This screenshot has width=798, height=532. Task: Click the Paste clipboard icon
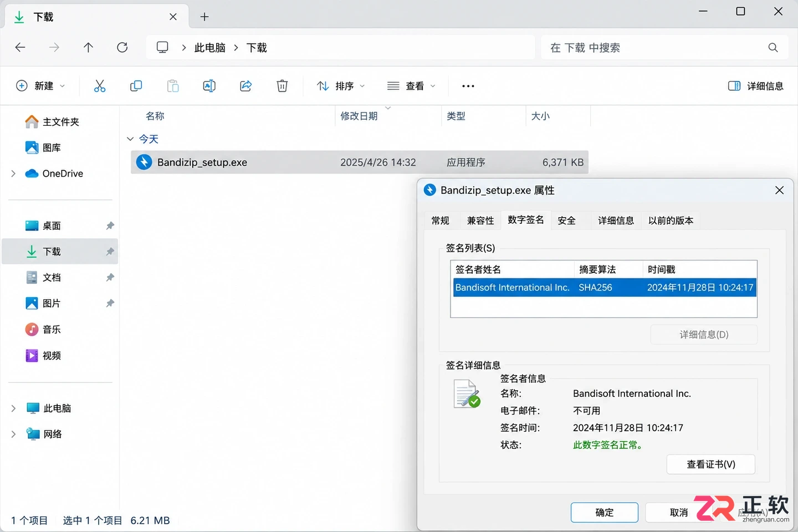173,86
